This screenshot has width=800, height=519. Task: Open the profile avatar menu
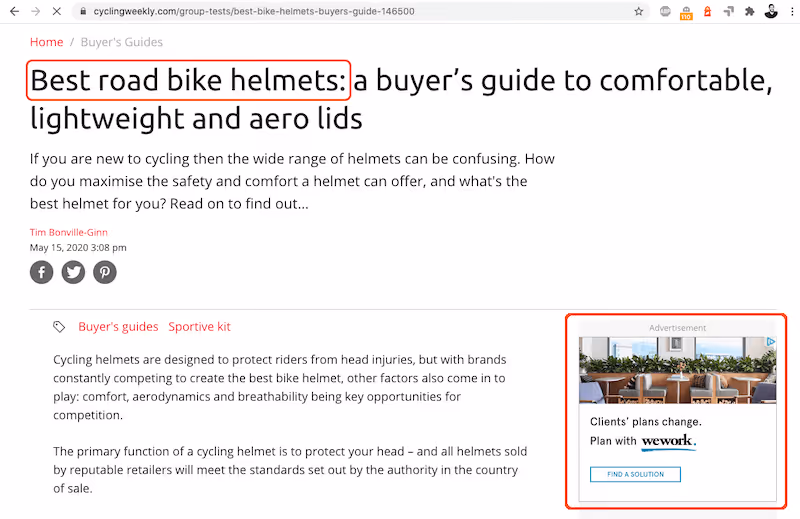(x=771, y=11)
